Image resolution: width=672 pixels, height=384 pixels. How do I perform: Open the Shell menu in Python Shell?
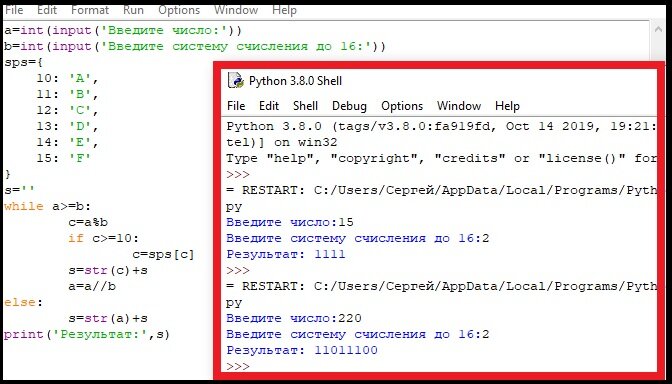click(305, 106)
